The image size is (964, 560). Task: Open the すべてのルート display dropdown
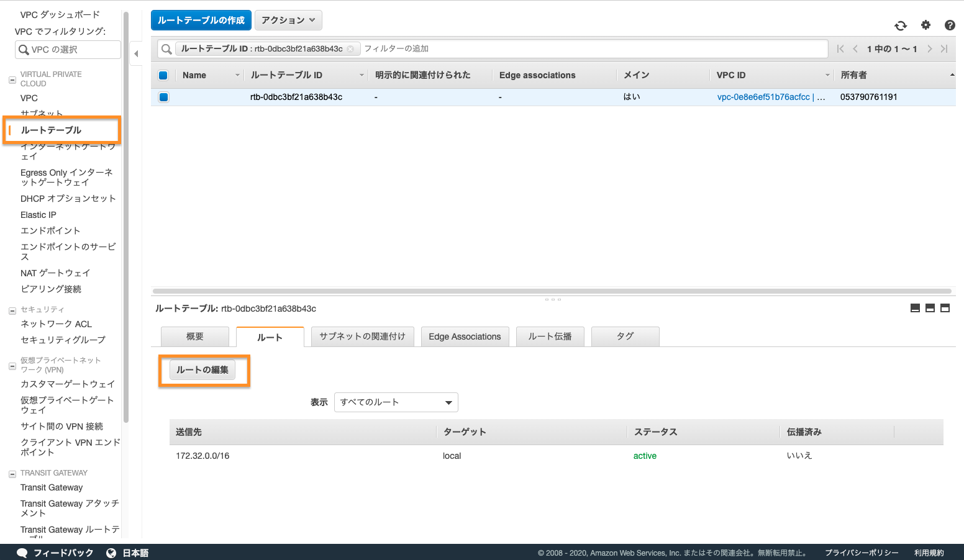coord(396,402)
